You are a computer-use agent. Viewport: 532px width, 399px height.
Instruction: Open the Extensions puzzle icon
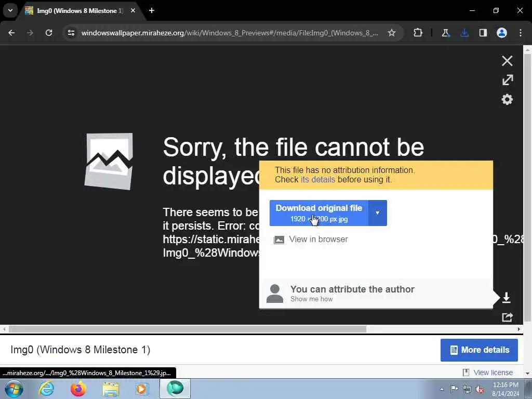pos(418,33)
